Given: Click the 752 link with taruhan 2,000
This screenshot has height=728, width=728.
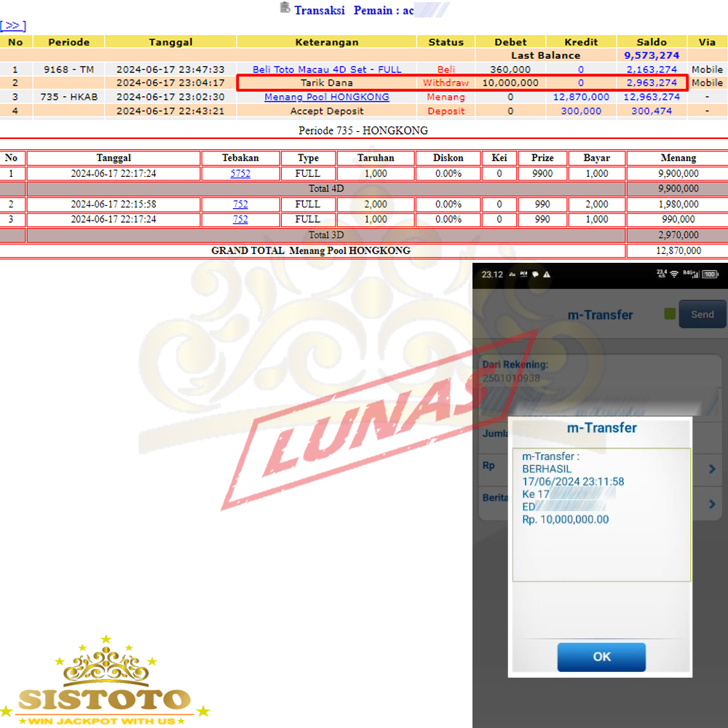Looking at the screenshot, I should tap(240, 205).
